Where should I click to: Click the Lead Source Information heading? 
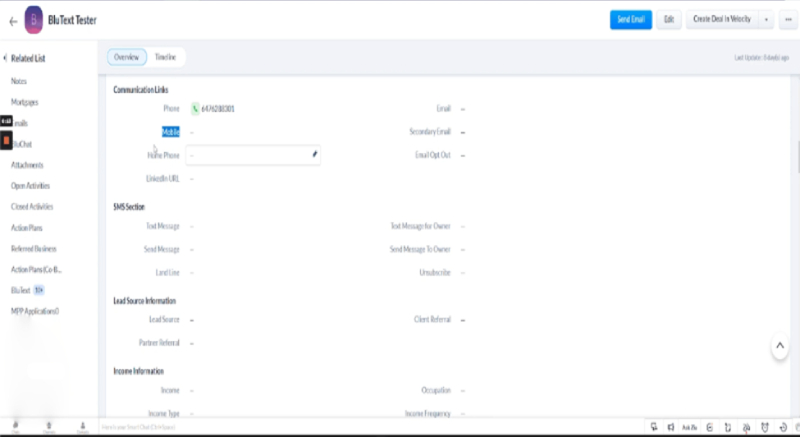pyautogui.click(x=144, y=301)
